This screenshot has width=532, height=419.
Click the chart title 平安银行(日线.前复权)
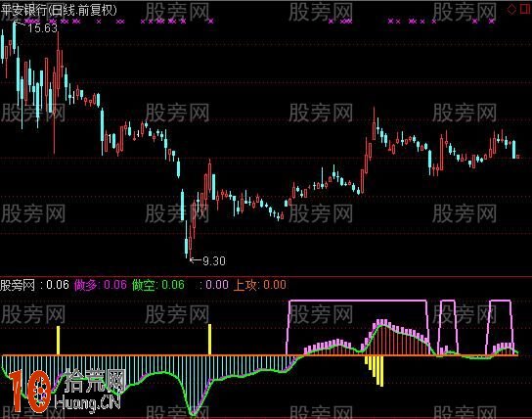59,10
